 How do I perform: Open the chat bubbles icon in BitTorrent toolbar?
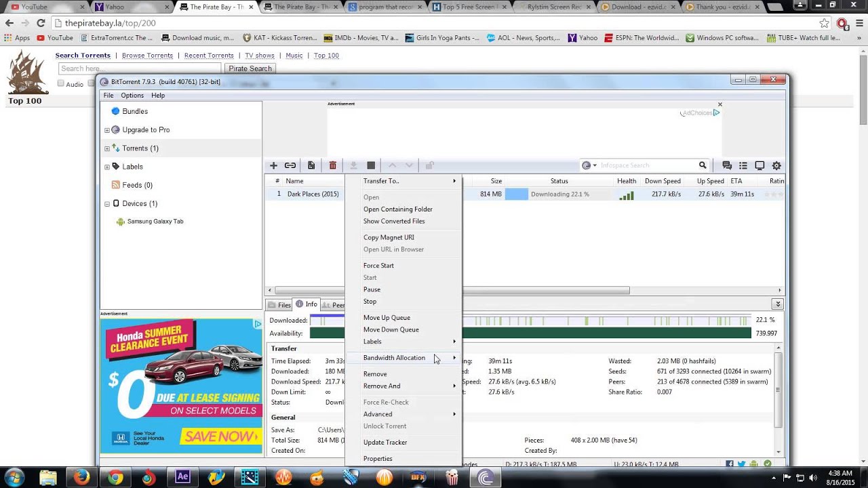[727, 165]
